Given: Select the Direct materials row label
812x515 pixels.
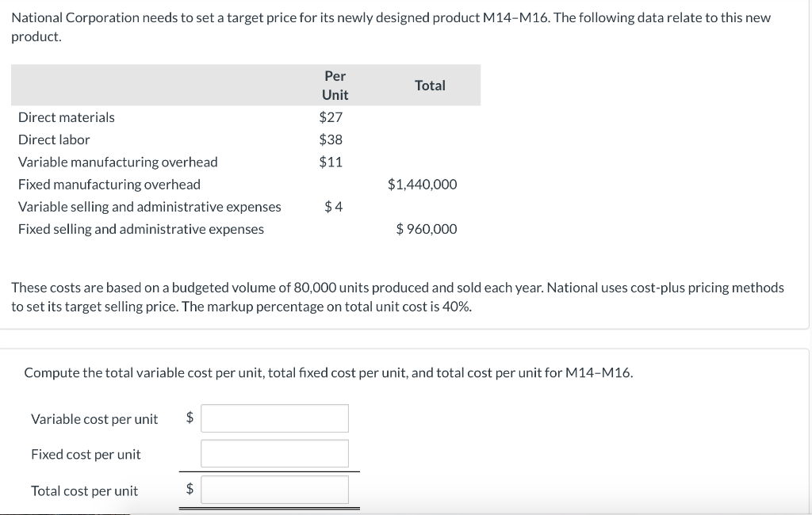Looking at the screenshot, I should pos(66,117).
